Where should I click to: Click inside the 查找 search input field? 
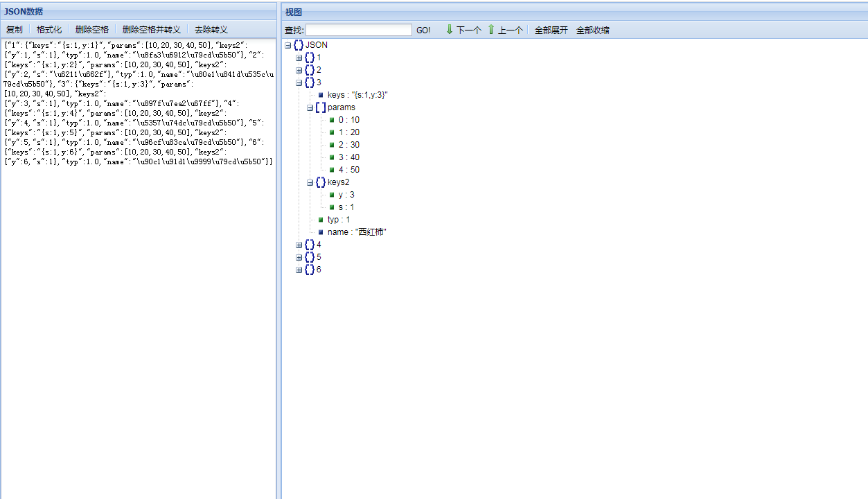(359, 30)
